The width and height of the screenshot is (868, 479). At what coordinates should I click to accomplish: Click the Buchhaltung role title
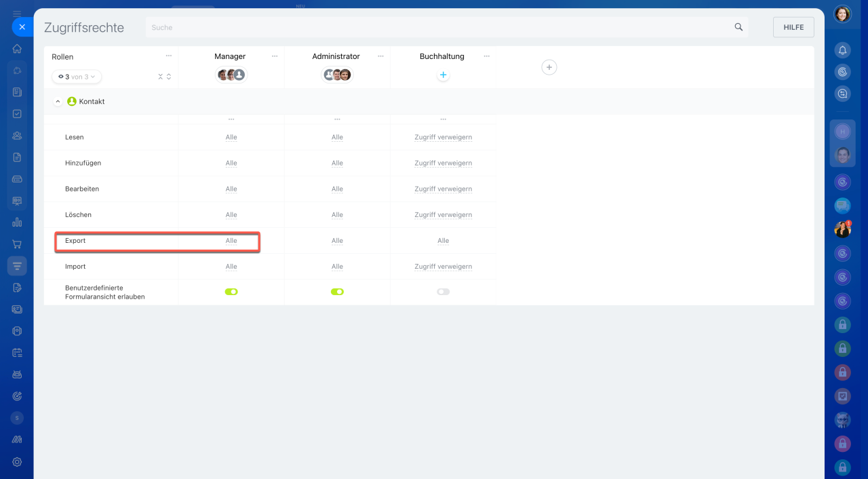(x=441, y=56)
